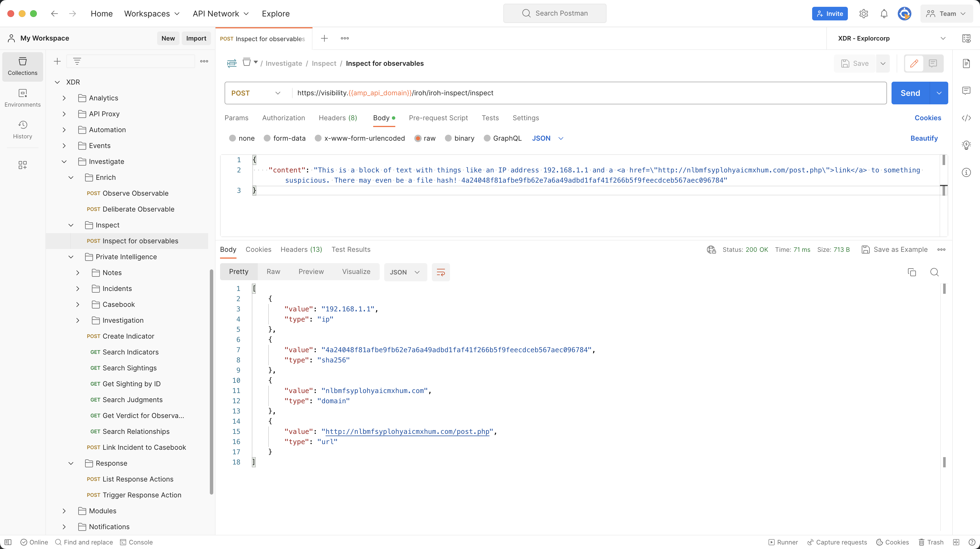Copy response with the copy icon
Image resolution: width=980 pixels, height=549 pixels.
(912, 272)
